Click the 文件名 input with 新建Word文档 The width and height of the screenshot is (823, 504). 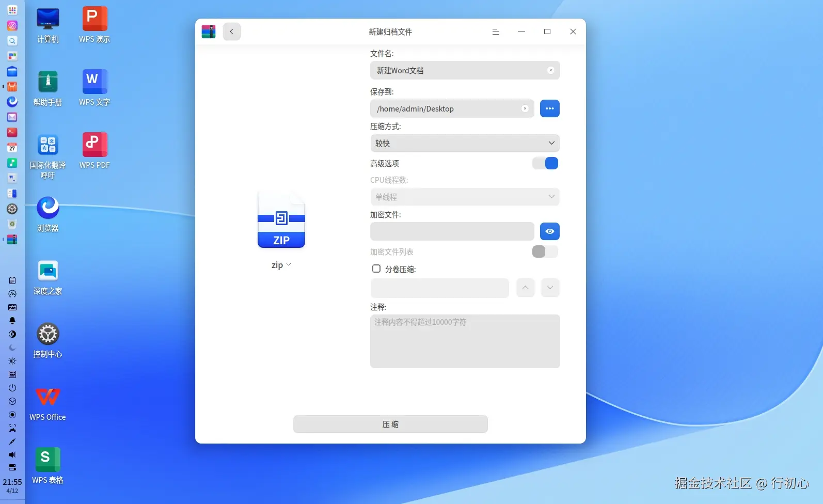[465, 70]
